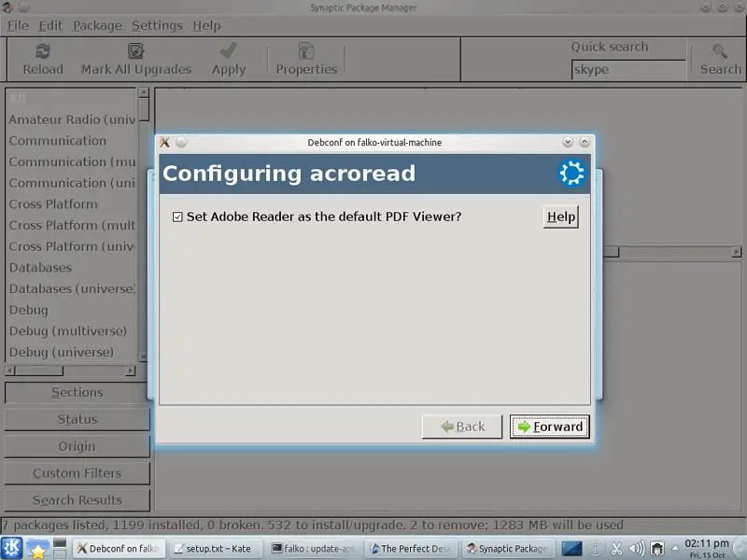Click the Sections filter button
Viewport: 747px width, 560px height.
click(78, 392)
